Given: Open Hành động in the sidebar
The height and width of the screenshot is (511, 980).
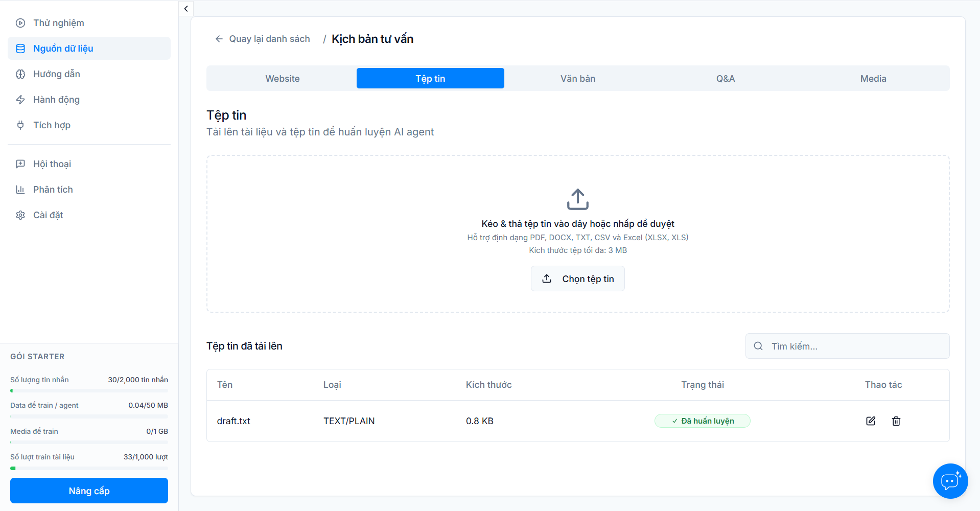Looking at the screenshot, I should coord(89,100).
